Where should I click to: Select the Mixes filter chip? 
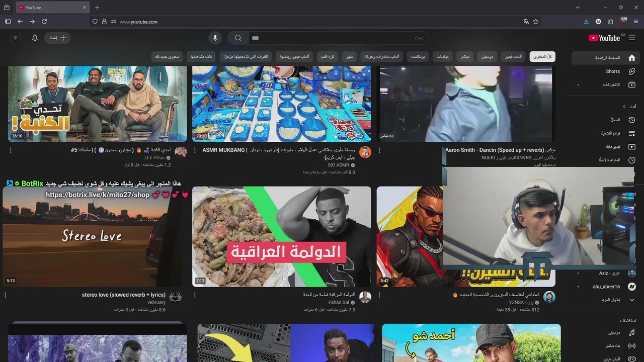tap(443, 57)
